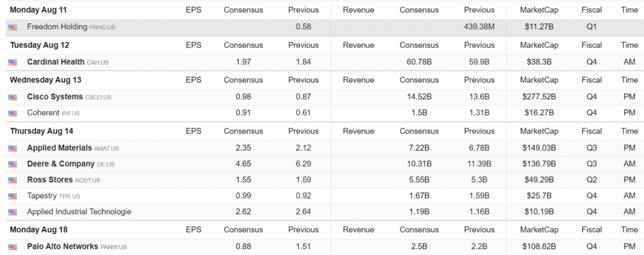Open Applied Materials earnings page
The width and height of the screenshot is (644, 255).
click(59, 149)
